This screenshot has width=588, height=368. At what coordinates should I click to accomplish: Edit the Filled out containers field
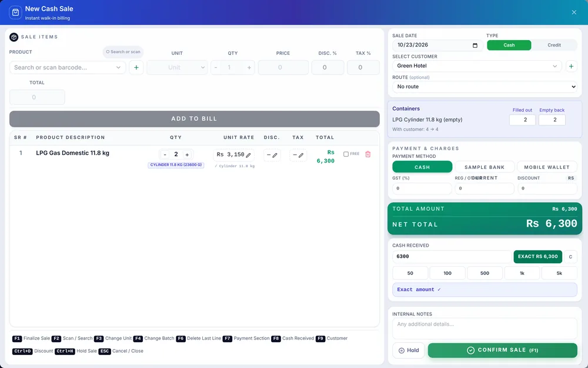(522, 120)
